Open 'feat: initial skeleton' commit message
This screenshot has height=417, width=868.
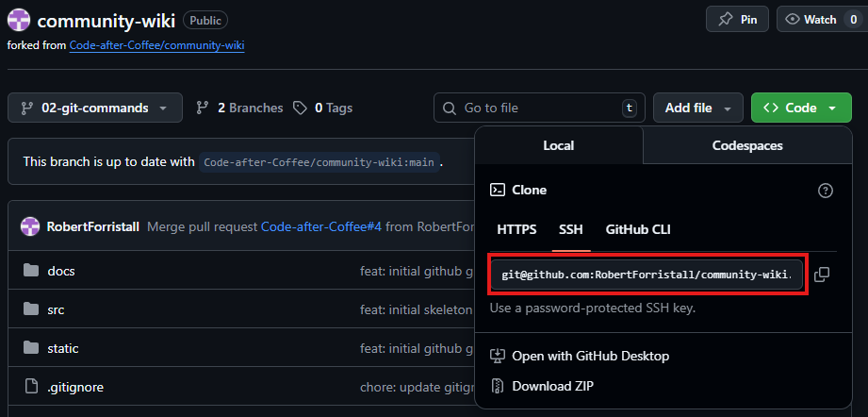click(417, 309)
